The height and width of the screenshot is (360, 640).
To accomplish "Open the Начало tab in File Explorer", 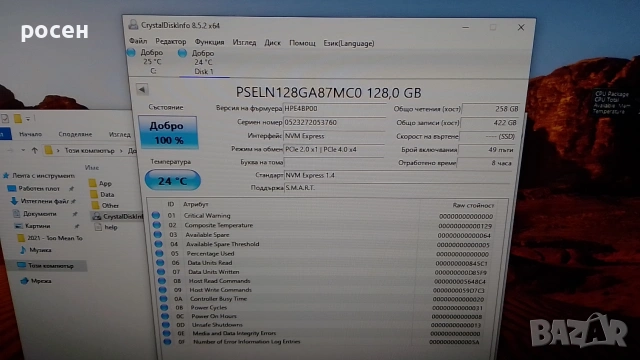I will click(x=31, y=134).
